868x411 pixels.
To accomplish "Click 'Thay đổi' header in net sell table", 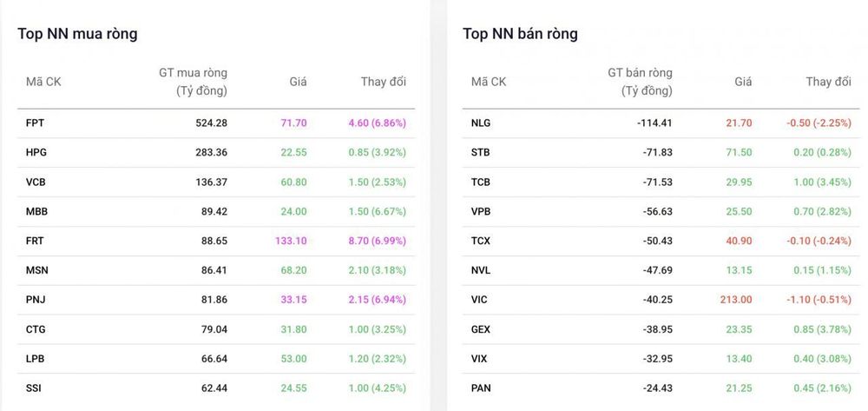I will (829, 82).
